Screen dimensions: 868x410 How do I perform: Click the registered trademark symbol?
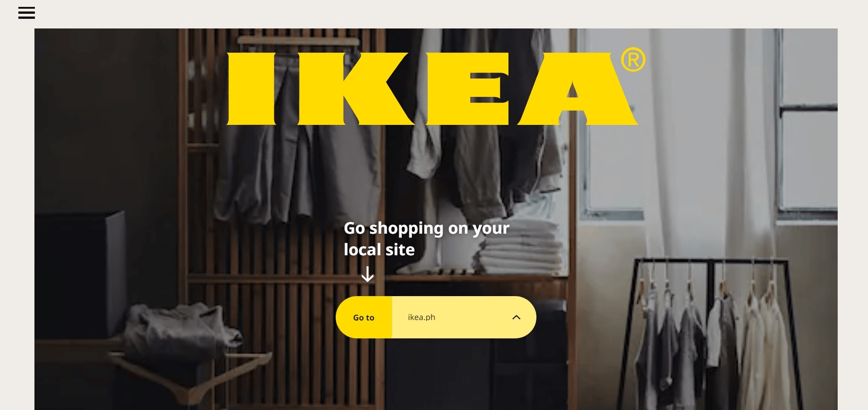(633, 60)
